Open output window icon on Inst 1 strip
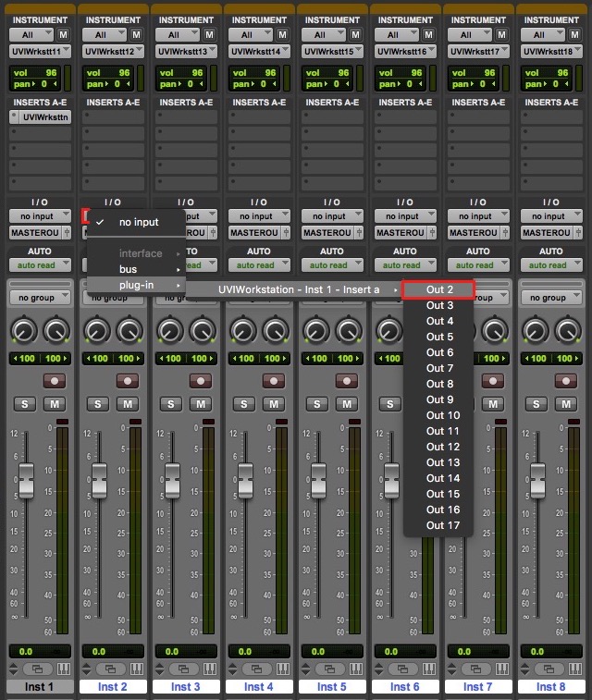Screen dimensions: 592x700 pos(37,669)
